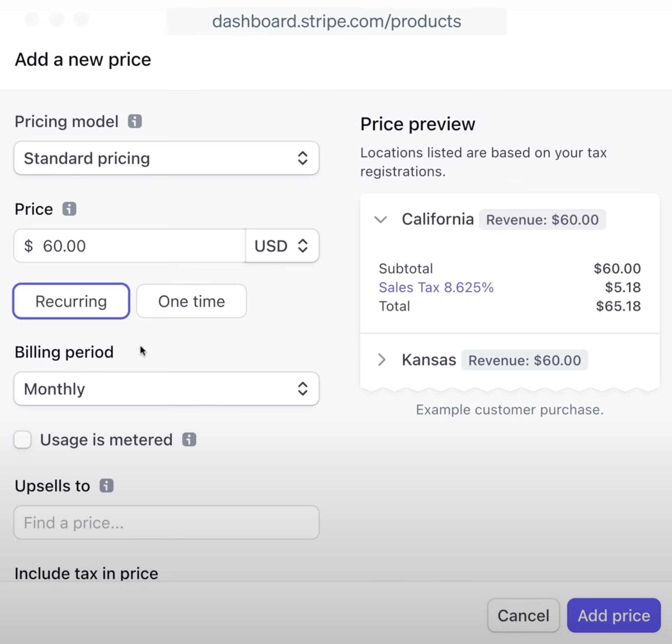672x644 pixels.
Task: Open the Monthly billing period dropdown
Action: coord(166,389)
